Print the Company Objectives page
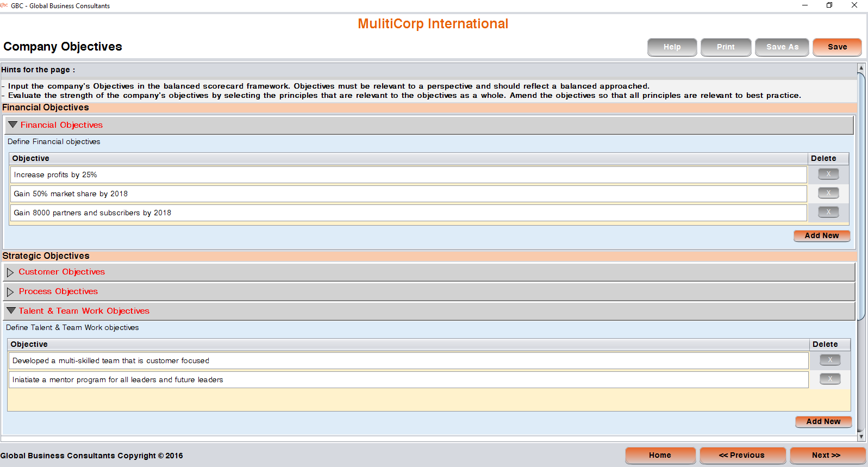 pyautogui.click(x=726, y=47)
